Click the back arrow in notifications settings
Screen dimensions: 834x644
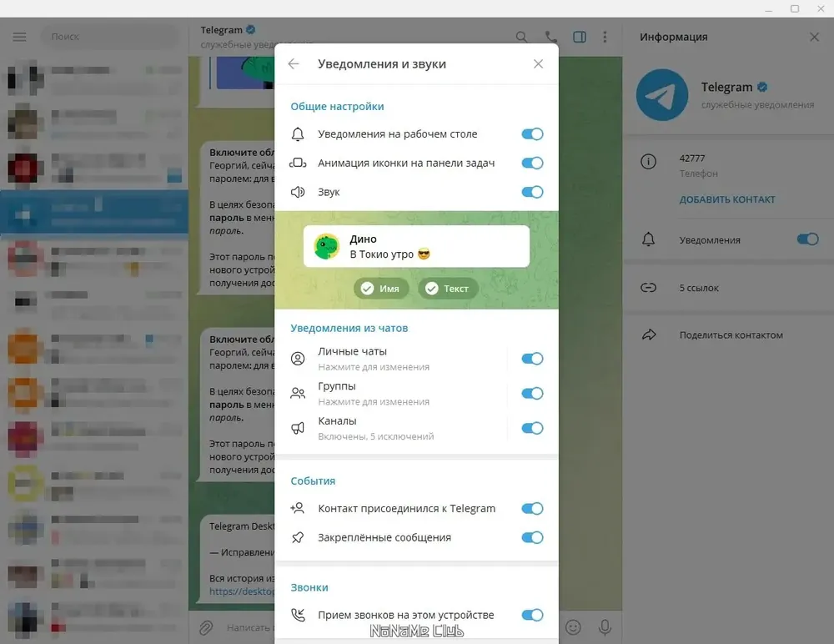[x=294, y=64]
